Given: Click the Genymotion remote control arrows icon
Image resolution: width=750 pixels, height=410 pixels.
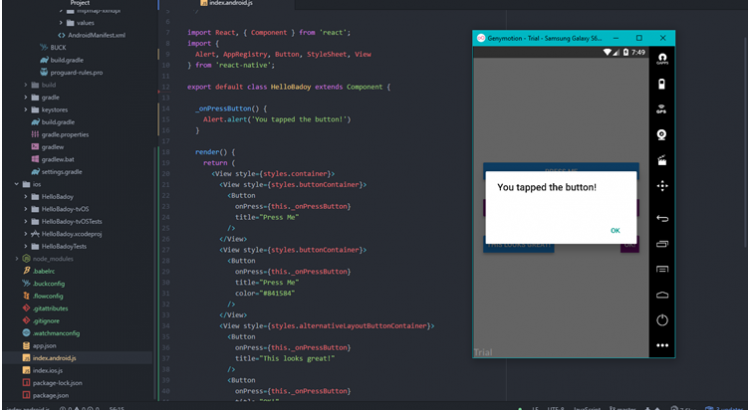Looking at the screenshot, I should point(661,186).
